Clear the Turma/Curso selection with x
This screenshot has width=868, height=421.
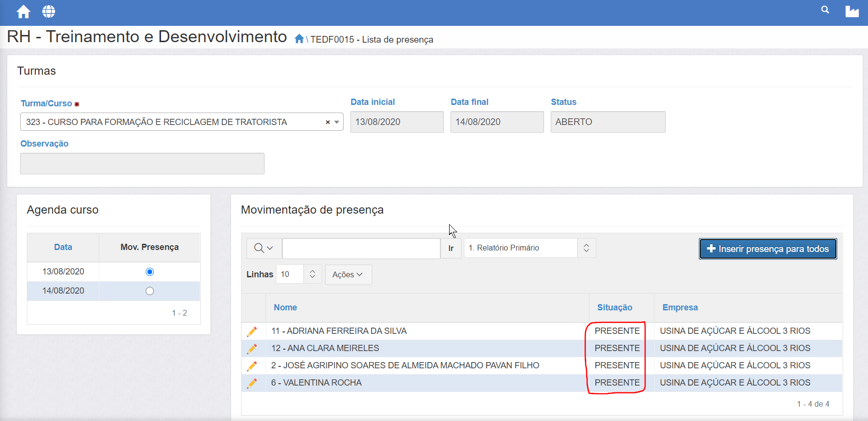point(328,122)
